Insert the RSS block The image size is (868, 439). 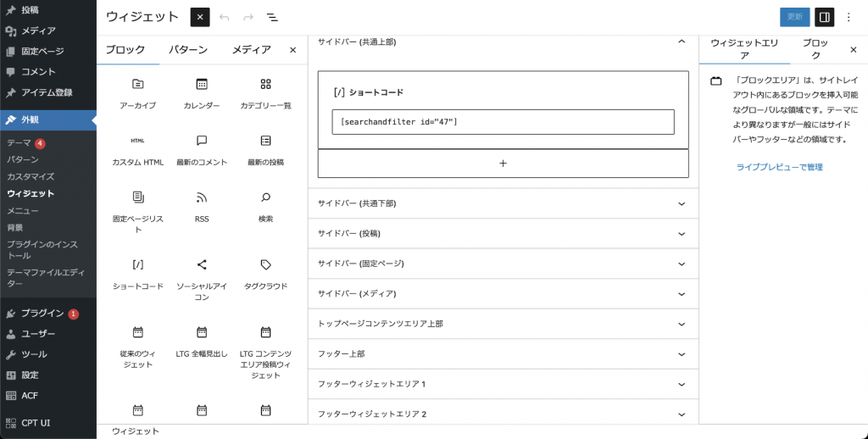(x=202, y=205)
